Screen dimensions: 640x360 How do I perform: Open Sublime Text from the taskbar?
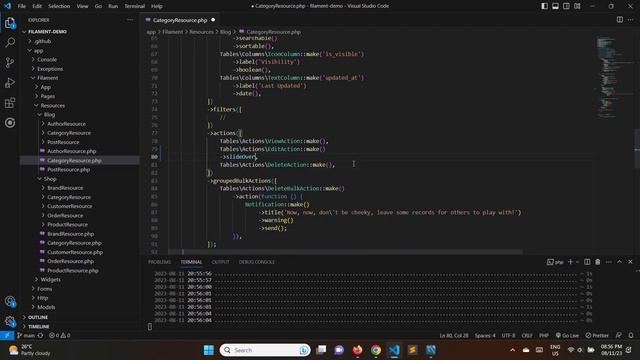pyautogui.click(x=412, y=350)
